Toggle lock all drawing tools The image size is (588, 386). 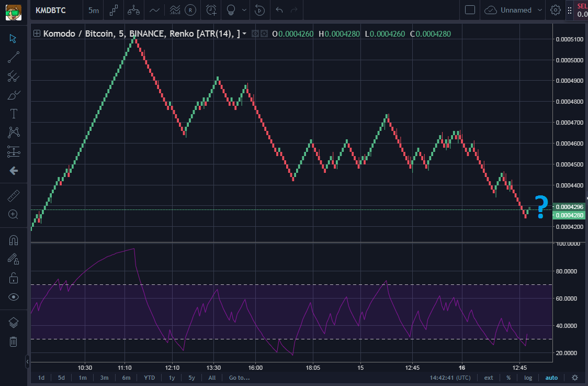click(13, 278)
